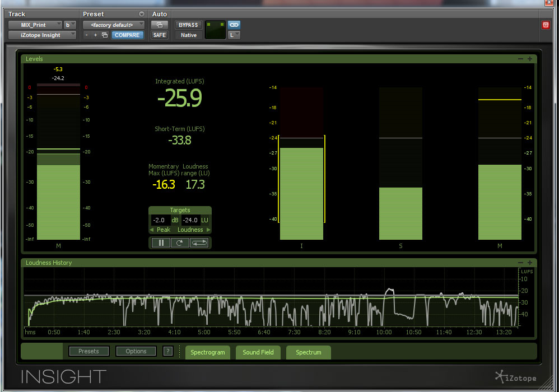Switch to the Spectrum tab
559x392 pixels.
pyautogui.click(x=309, y=352)
